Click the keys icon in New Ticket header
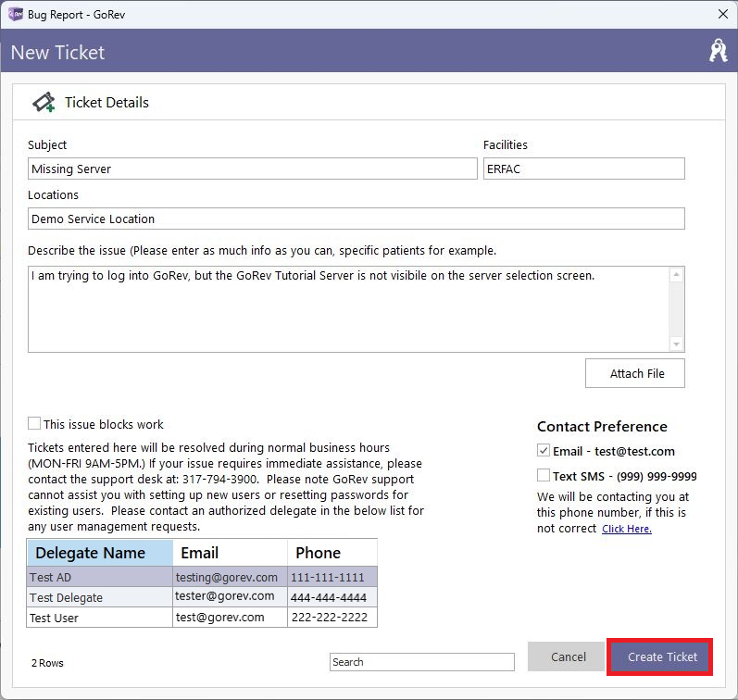This screenshot has width=738, height=700. [x=719, y=50]
